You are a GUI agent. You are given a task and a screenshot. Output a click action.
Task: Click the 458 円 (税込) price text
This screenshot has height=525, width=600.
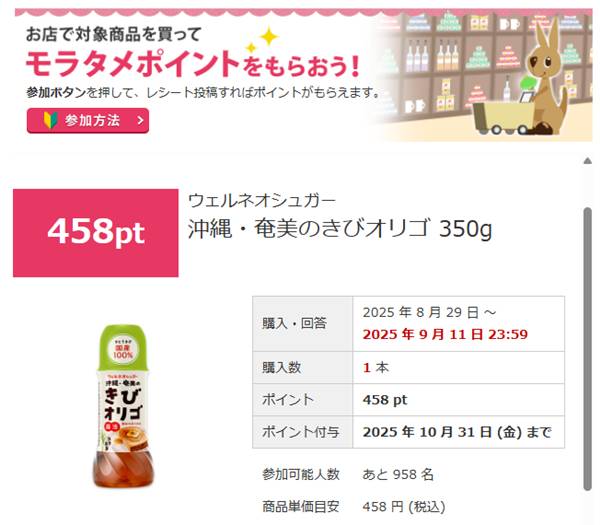[404, 507]
